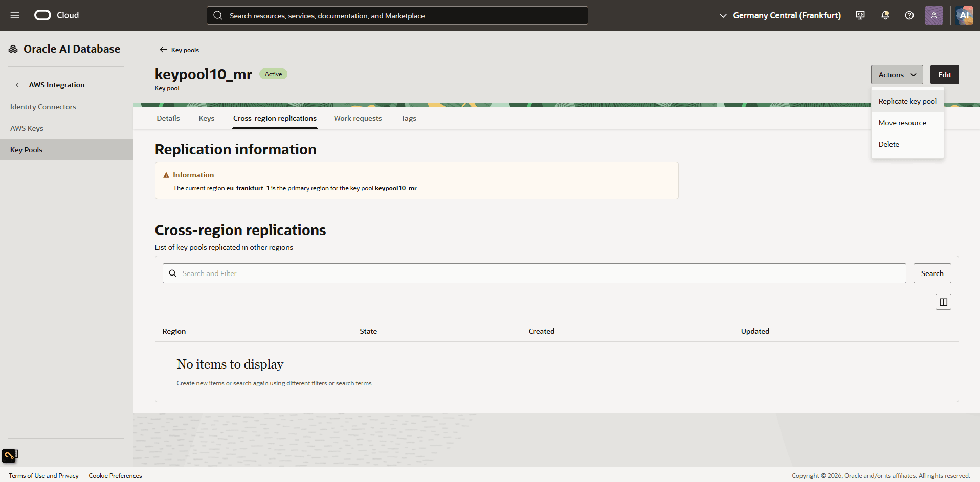Open the AI assistant icon
The image size is (980, 482).
(964, 15)
